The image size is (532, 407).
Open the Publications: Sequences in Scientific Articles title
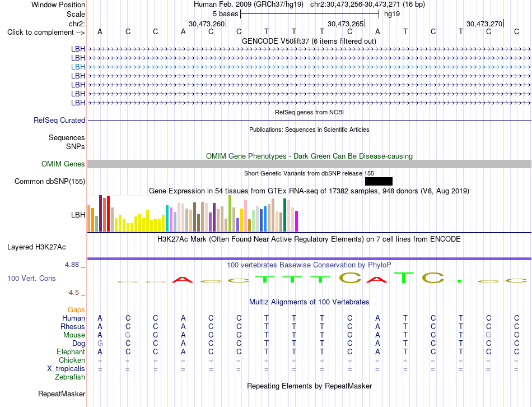(x=309, y=129)
